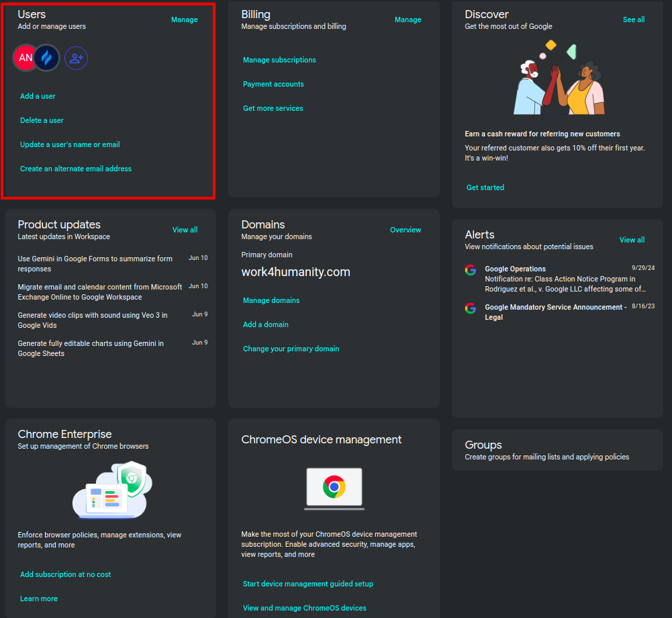The height and width of the screenshot is (618, 672).
Task: Click the AN user avatar
Action: 24,58
